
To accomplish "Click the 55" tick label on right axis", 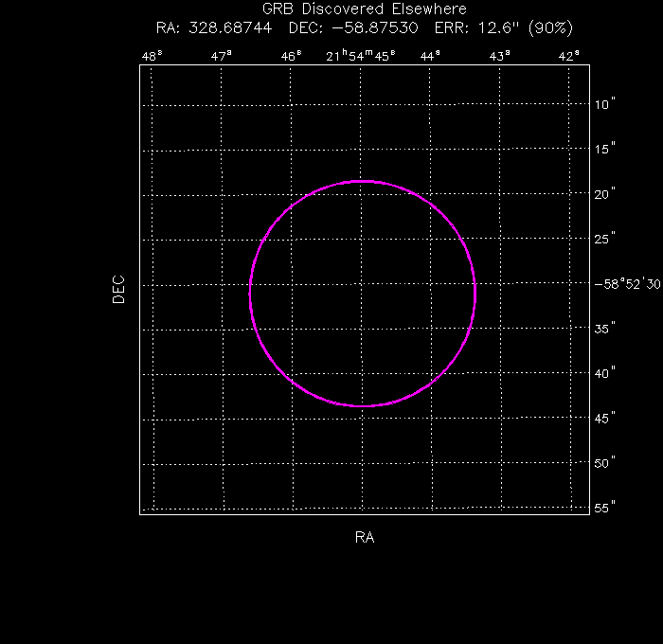I will (606, 509).
